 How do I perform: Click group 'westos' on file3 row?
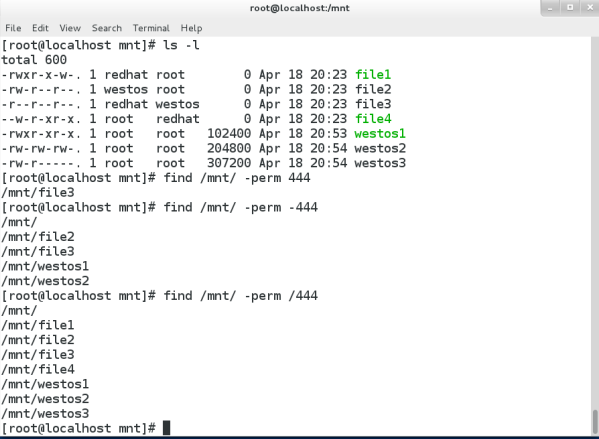178,104
